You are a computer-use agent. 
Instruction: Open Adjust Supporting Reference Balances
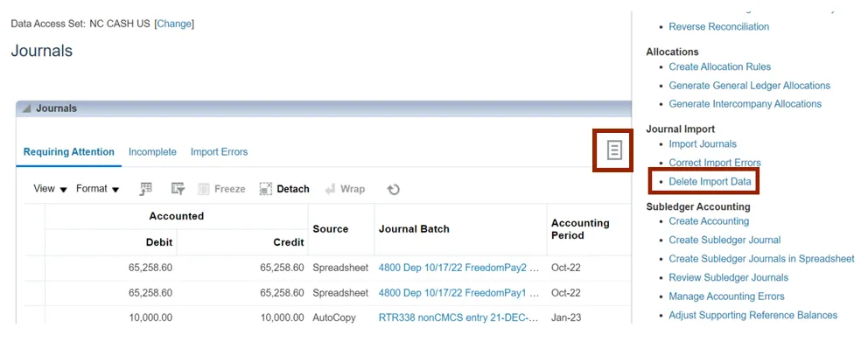click(x=752, y=315)
